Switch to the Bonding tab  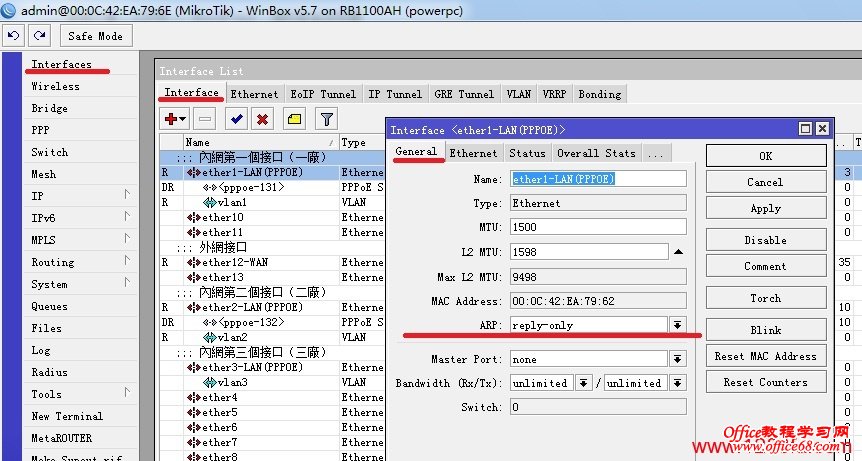pyautogui.click(x=599, y=94)
